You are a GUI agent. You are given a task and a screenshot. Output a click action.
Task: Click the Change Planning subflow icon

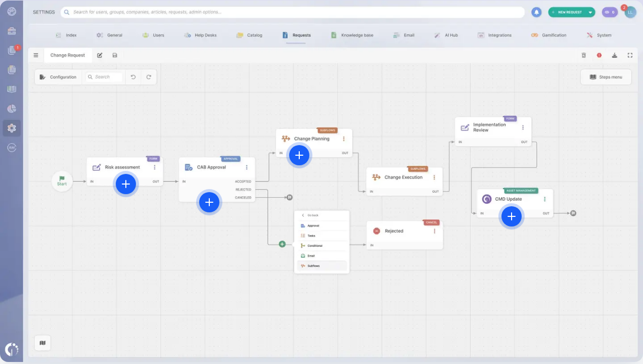point(286,139)
